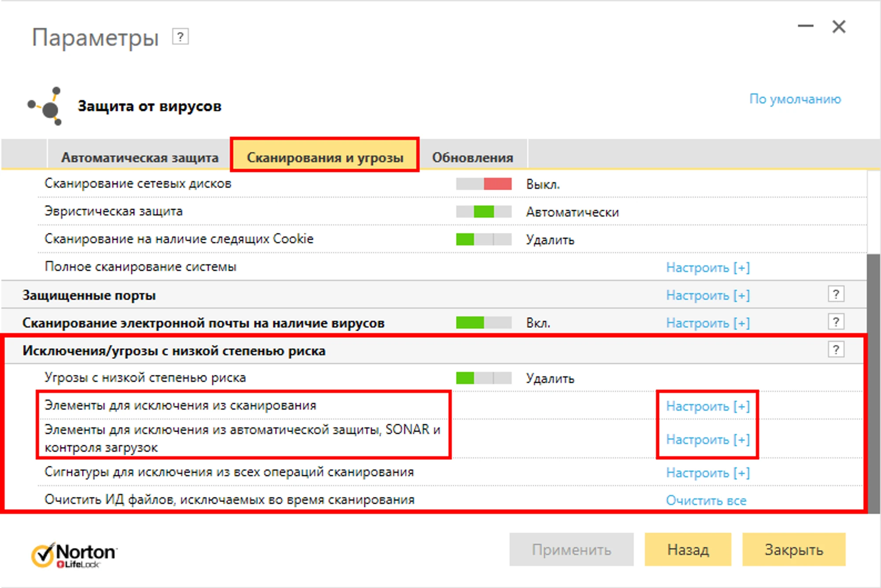Expand Настроить for Полное сканирование системы
The image size is (881, 588).
point(707,267)
